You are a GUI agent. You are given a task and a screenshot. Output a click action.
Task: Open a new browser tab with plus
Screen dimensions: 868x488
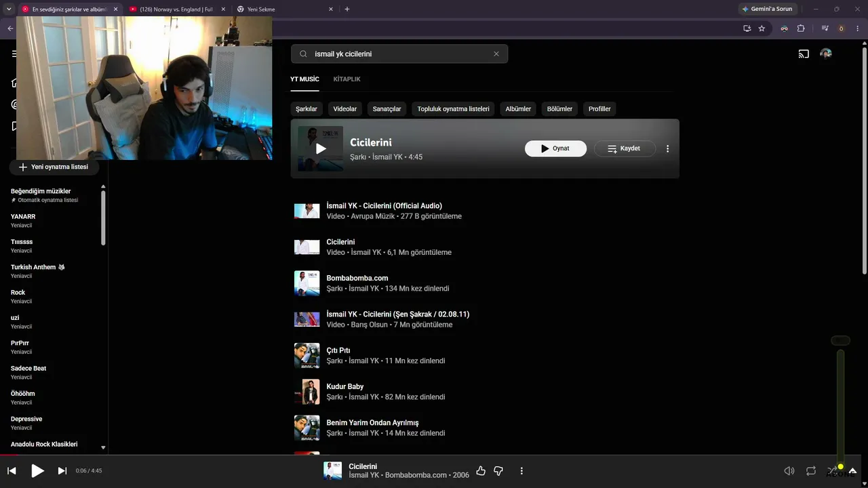pos(347,9)
